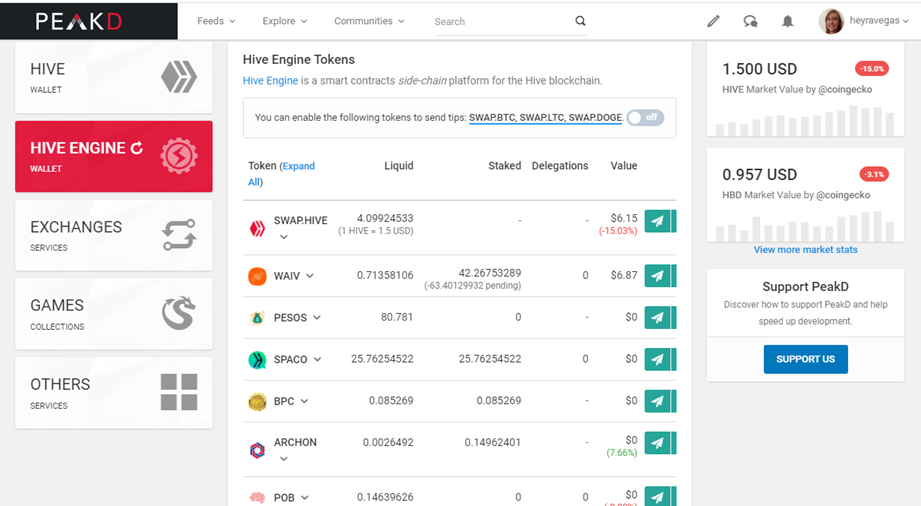Screen dimensions: 921x506
Task: Click the PeakD logo
Action: click(x=79, y=22)
